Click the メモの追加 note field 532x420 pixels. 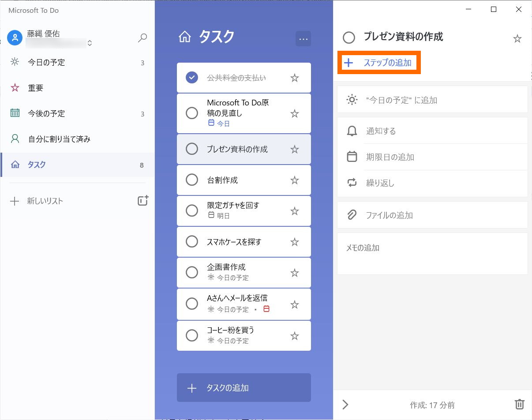coord(432,248)
